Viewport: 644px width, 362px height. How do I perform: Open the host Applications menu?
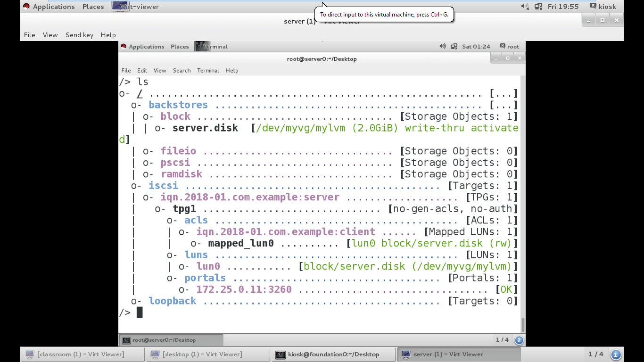(x=53, y=7)
